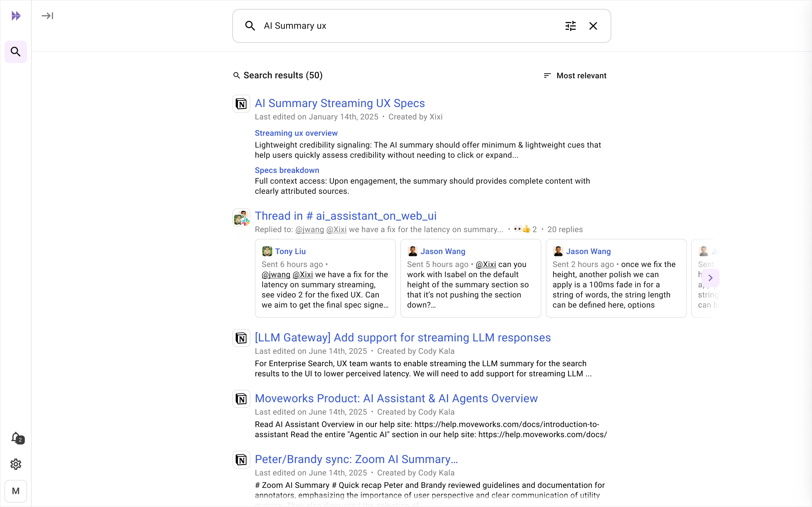The height and width of the screenshot is (507, 812).
Task: Click the thread carousel next arrow
Action: coord(710,278)
